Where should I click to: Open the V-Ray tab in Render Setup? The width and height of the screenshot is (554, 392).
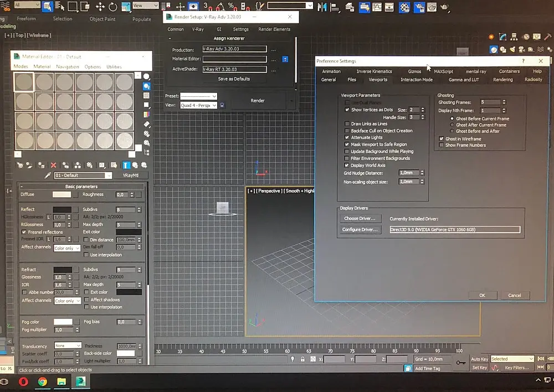[198, 29]
